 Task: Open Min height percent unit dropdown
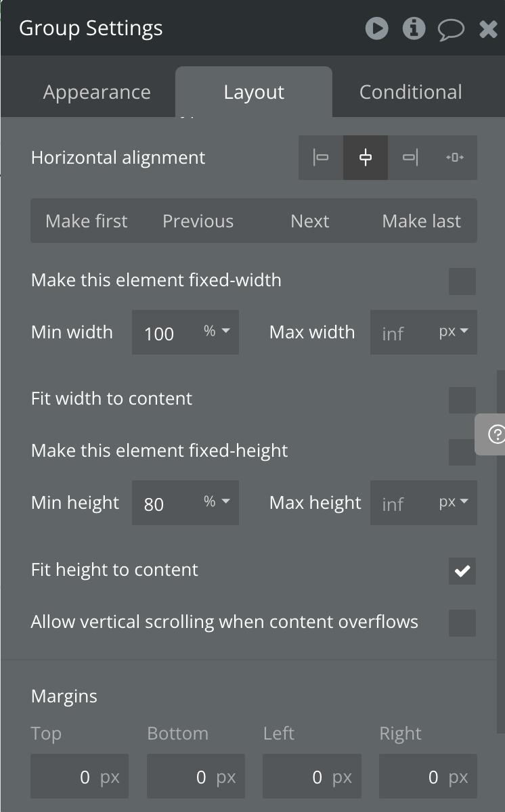(217, 502)
